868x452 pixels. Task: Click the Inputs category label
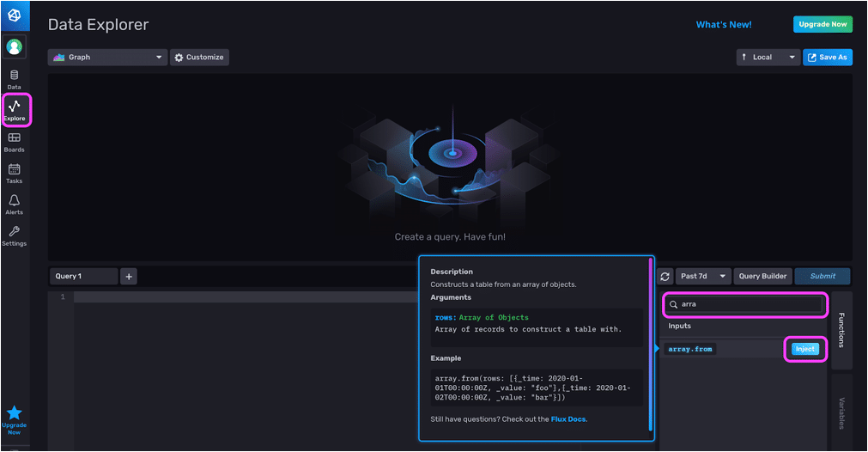[679, 327]
